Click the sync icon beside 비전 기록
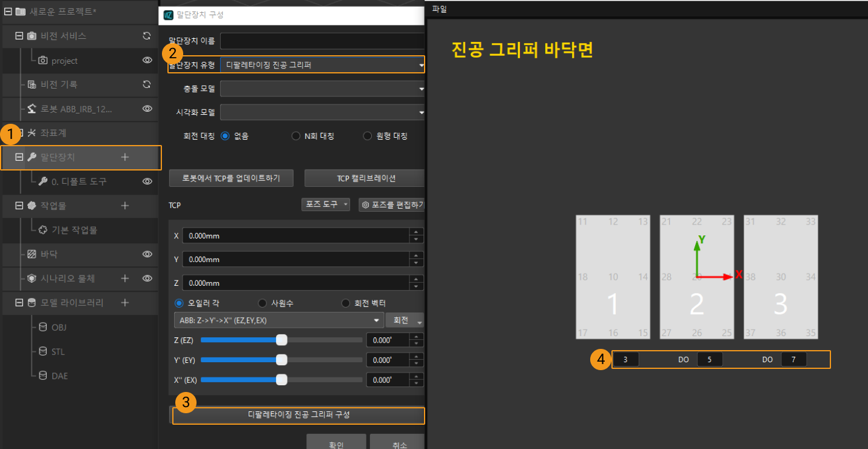 pos(146,84)
